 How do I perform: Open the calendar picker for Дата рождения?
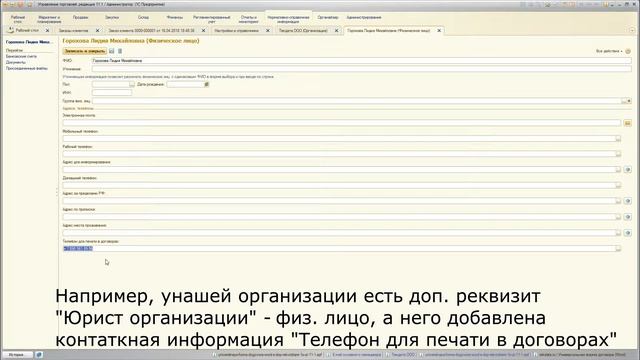207,84
